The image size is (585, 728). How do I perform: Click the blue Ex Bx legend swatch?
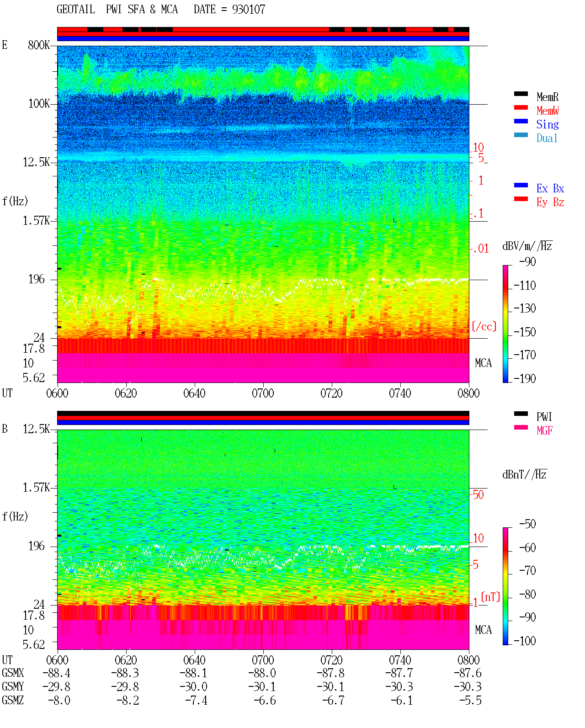(521, 186)
